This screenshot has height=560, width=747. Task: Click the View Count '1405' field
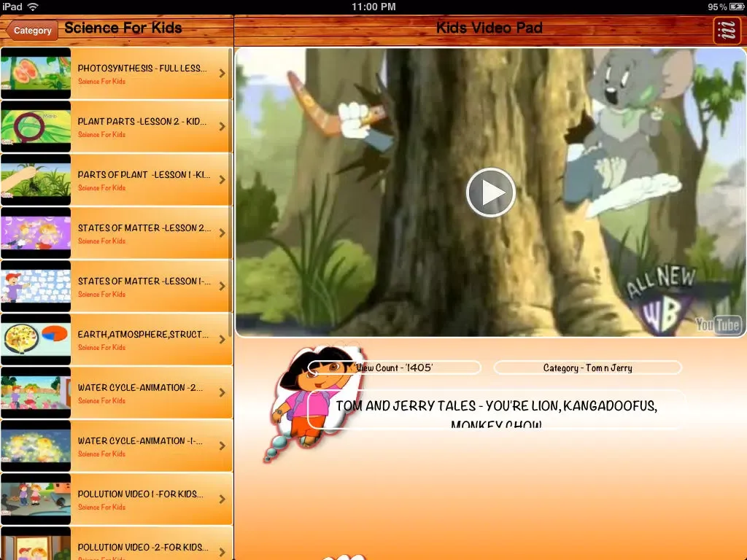click(x=395, y=367)
